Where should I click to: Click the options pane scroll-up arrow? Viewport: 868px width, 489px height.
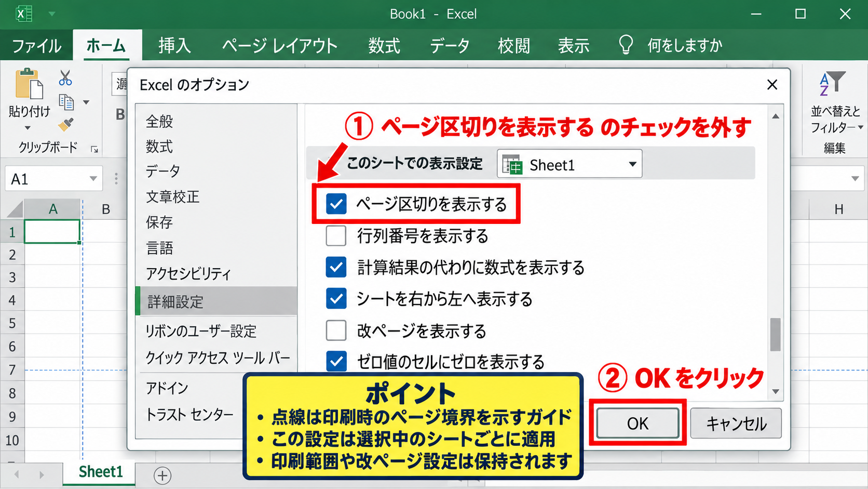[776, 116]
